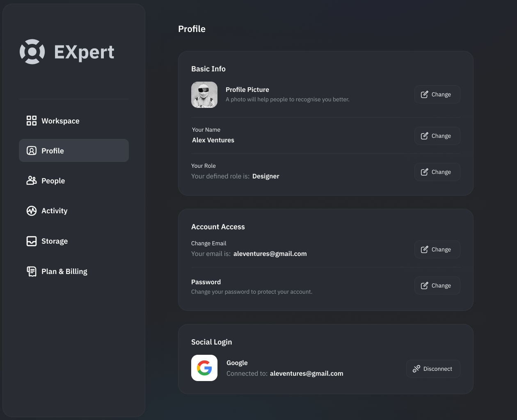Click the profile picture thumbnail

[x=204, y=95]
